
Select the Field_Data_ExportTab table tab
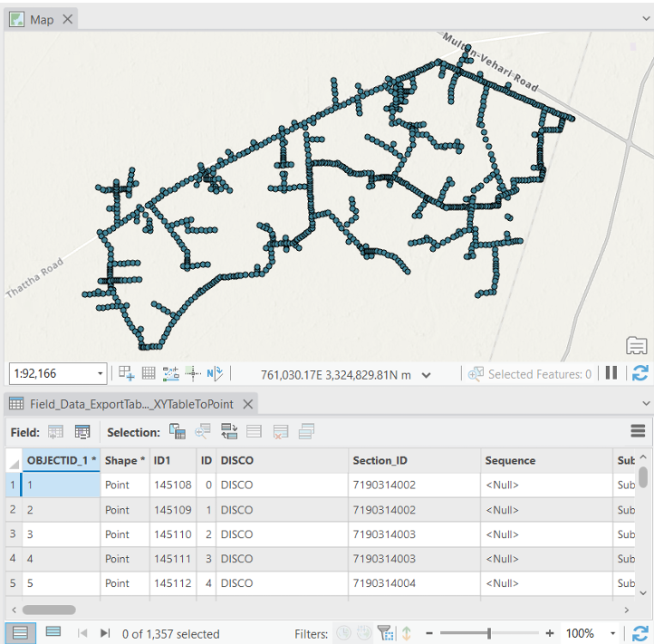tap(131, 404)
